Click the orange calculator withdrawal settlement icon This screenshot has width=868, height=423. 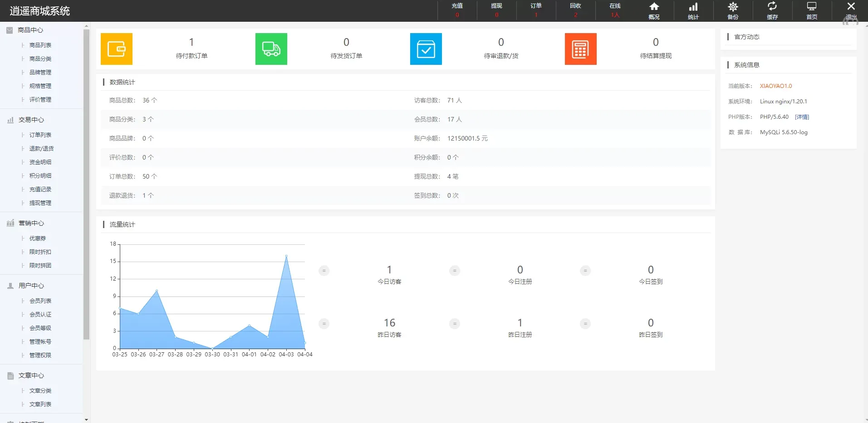click(580, 49)
